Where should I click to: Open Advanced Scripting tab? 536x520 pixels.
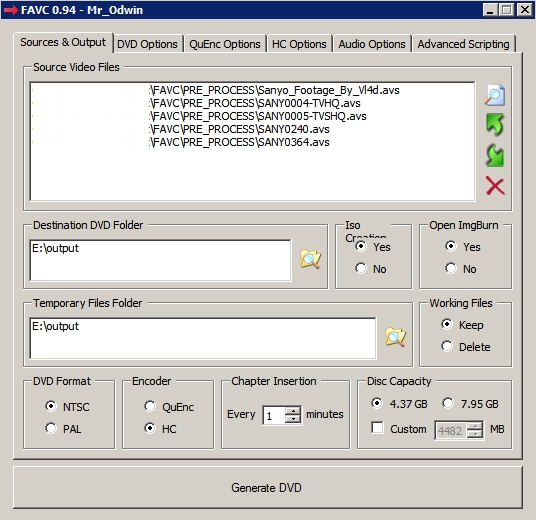point(464,44)
